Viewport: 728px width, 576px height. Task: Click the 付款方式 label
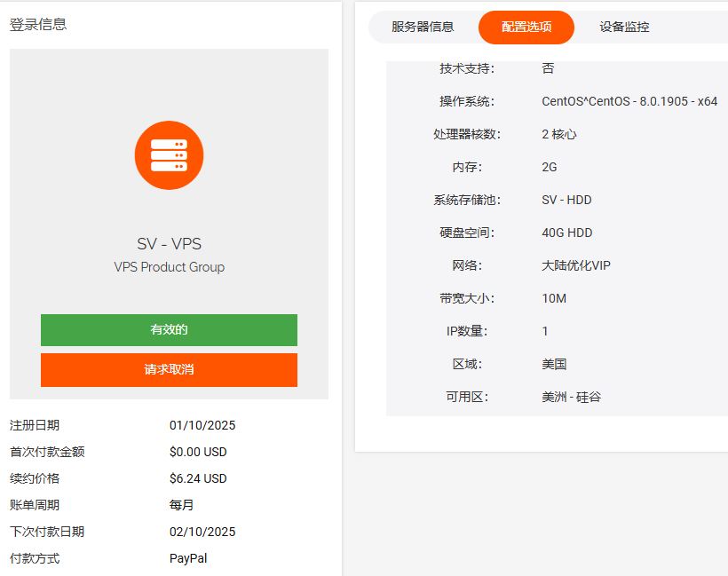pyautogui.click(x=35, y=558)
